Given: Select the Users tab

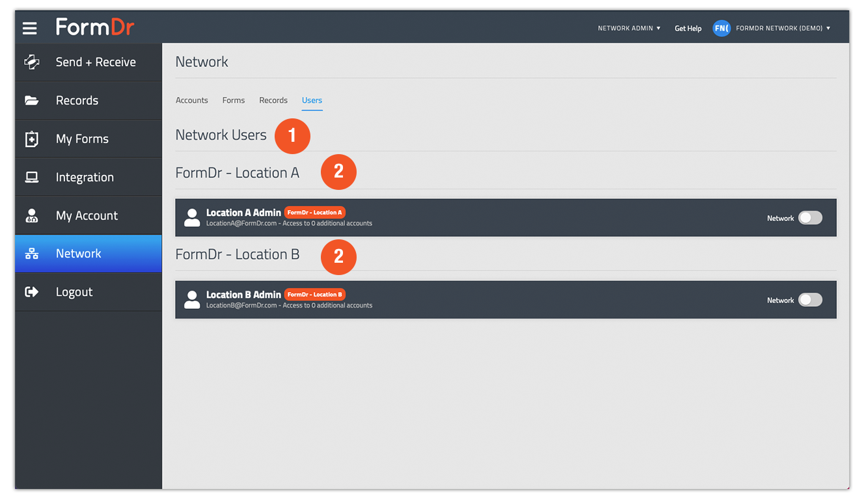Looking at the screenshot, I should 312,100.
